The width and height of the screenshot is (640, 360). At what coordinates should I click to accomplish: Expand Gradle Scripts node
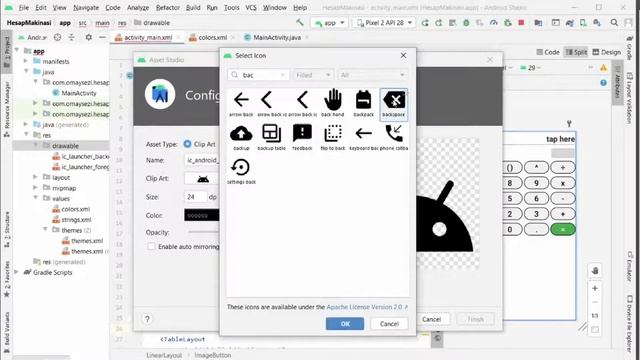17,272
